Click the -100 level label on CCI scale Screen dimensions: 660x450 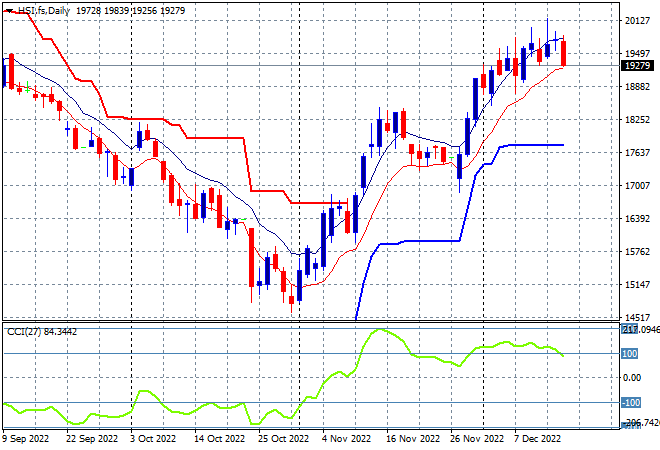(x=631, y=403)
